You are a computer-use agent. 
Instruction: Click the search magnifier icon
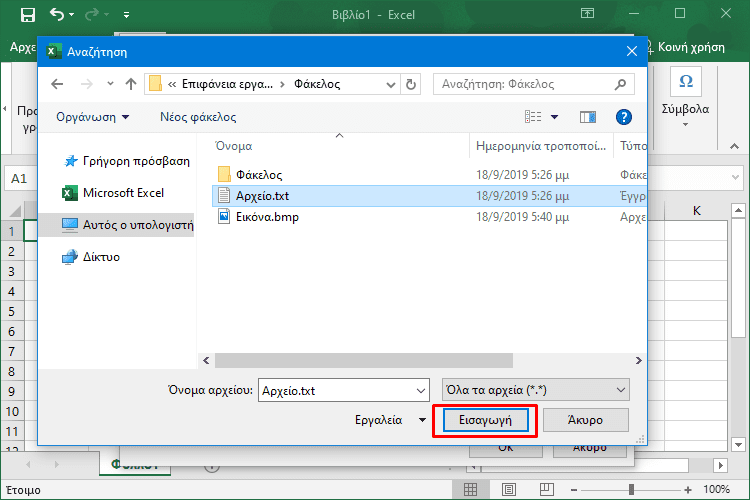pos(620,84)
